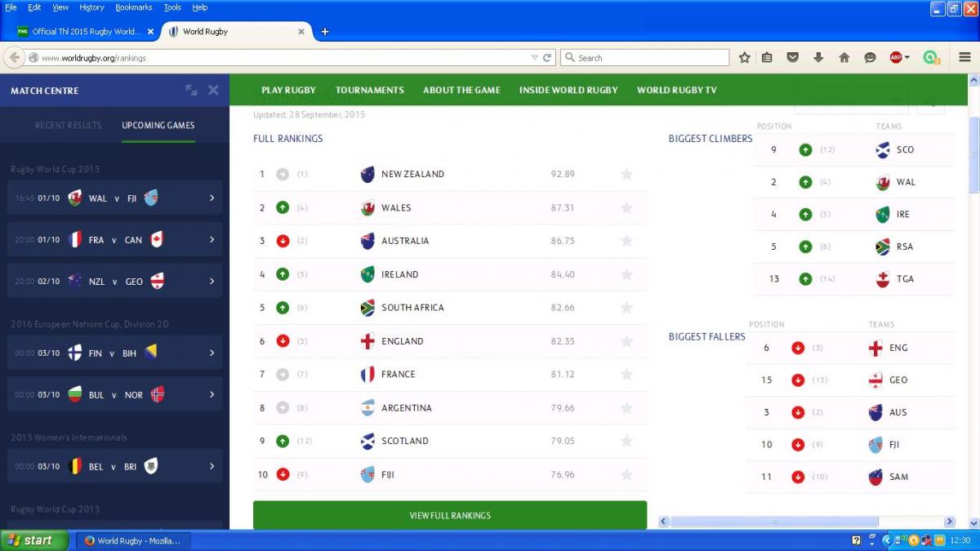Expand the NZL v GEO match chevron
The image size is (980, 551).
pos(212,282)
